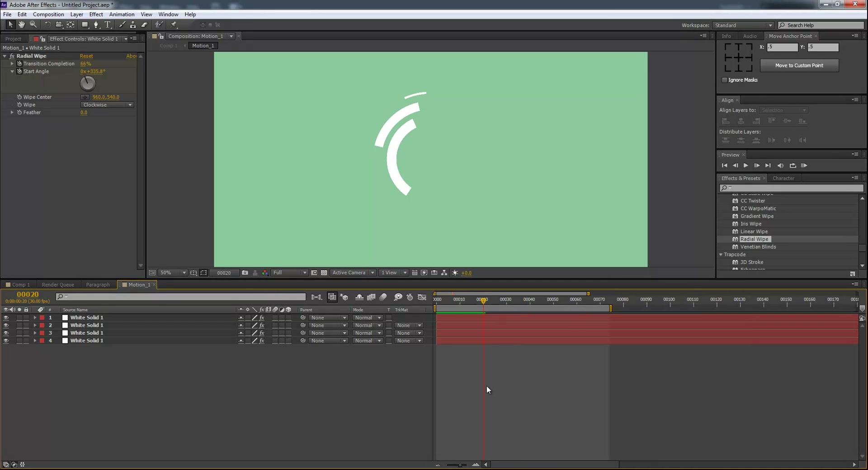The height and width of the screenshot is (470, 868).
Task: Select Linear Wipe in Effects & Presets
Action: [754, 231]
